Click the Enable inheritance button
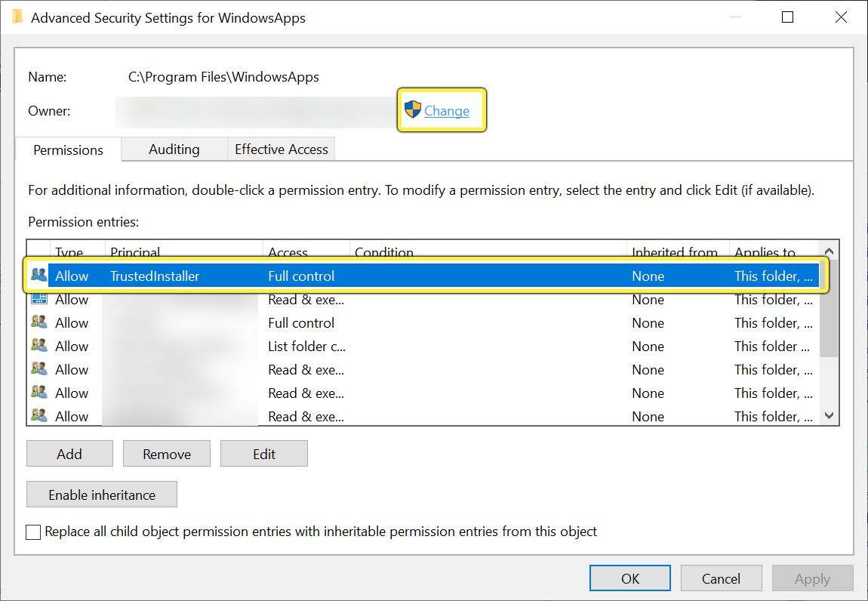This screenshot has height=601, width=868. 101,494
